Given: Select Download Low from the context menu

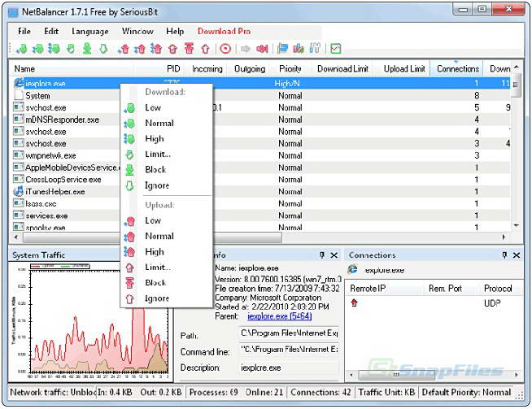Looking at the screenshot, I should click(x=153, y=107).
